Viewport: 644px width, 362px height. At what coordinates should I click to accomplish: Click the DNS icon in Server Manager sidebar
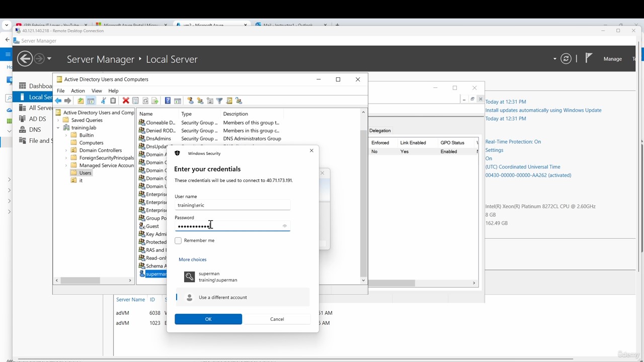point(22,130)
